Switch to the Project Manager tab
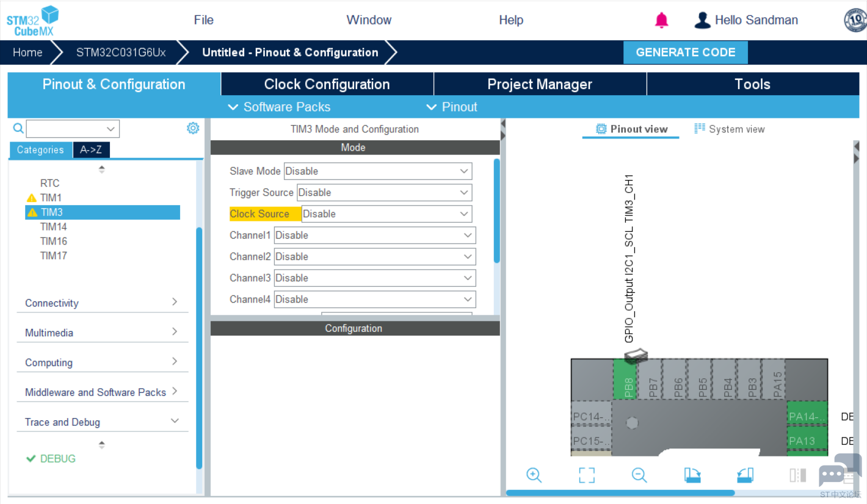 coord(540,84)
